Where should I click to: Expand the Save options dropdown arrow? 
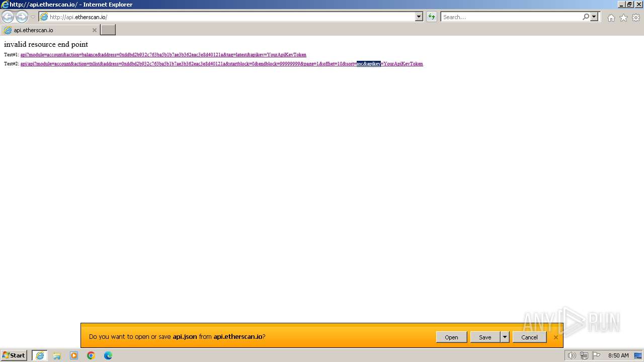(505, 337)
